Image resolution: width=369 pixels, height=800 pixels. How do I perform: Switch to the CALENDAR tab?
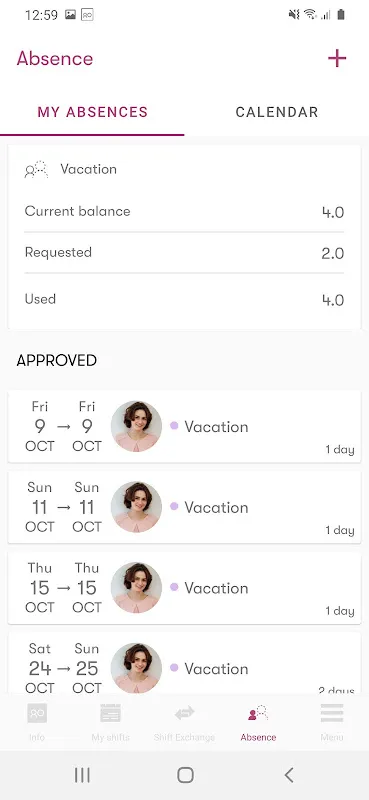pos(277,112)
